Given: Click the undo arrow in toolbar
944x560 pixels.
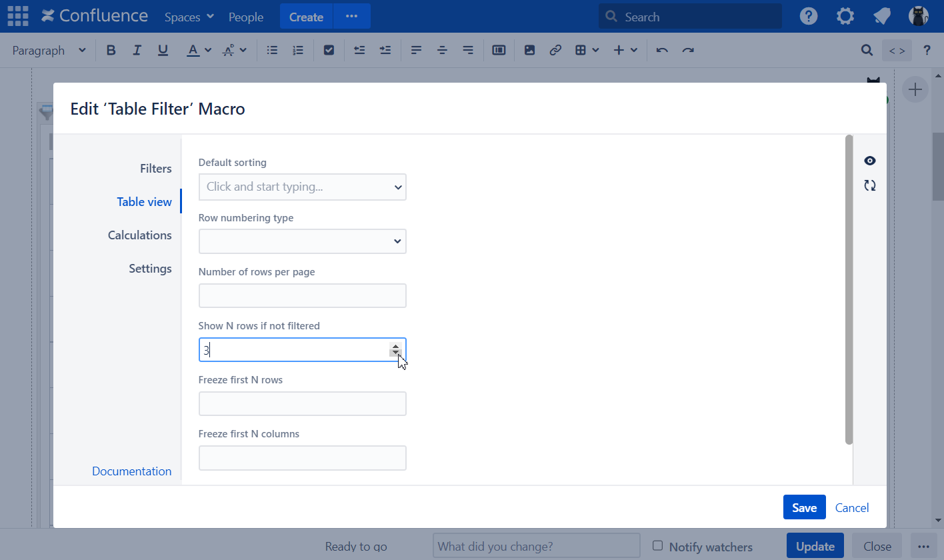Looking at the screenshot, I should click(x=662, y=50).
